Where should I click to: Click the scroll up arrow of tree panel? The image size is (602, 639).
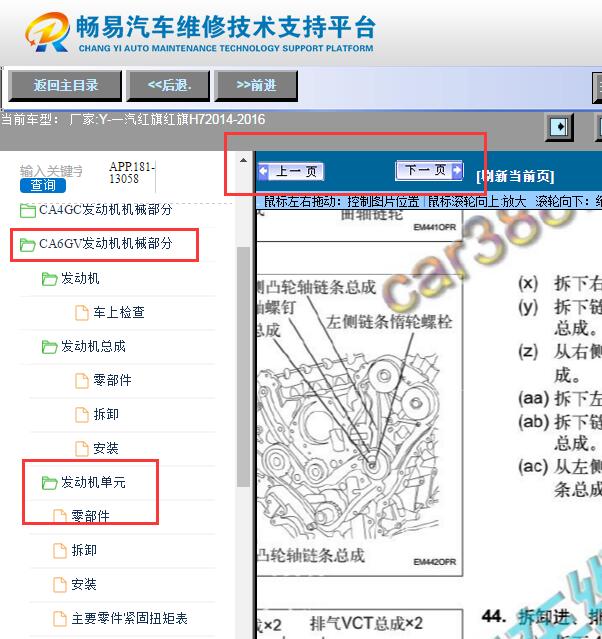243,160
